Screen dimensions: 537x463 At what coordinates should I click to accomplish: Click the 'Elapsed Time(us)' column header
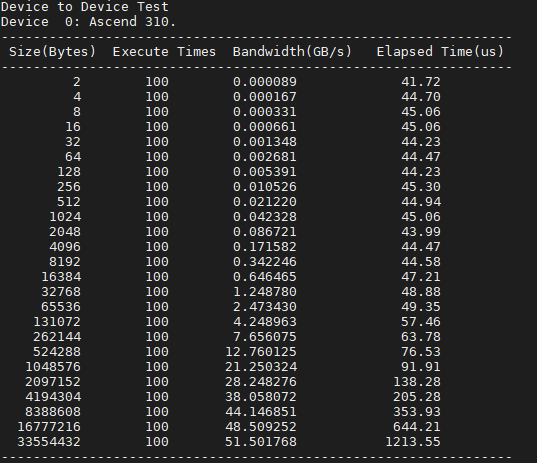(x=440, y=52)
